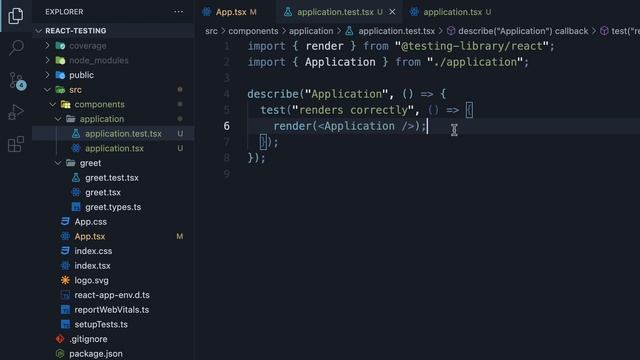Click "renders correctly" string on line 5
This screenshot has width=640, height=360.
353,110
